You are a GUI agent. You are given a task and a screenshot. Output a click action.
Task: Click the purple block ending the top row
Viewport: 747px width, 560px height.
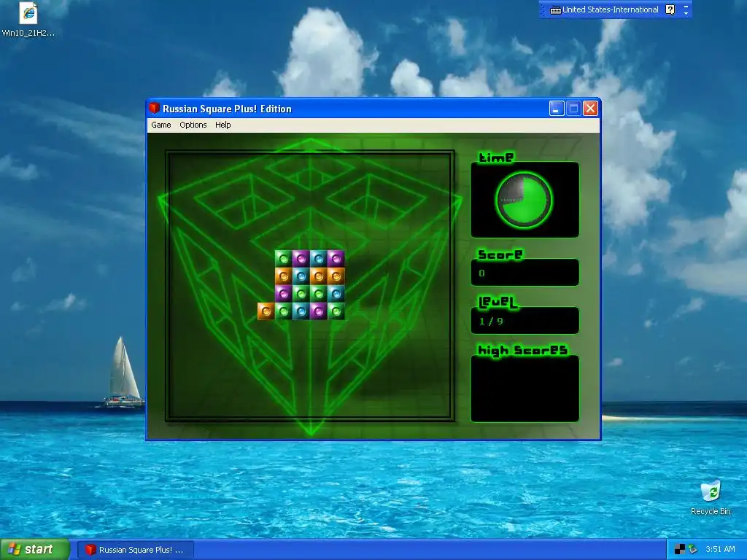click(336, 259)
